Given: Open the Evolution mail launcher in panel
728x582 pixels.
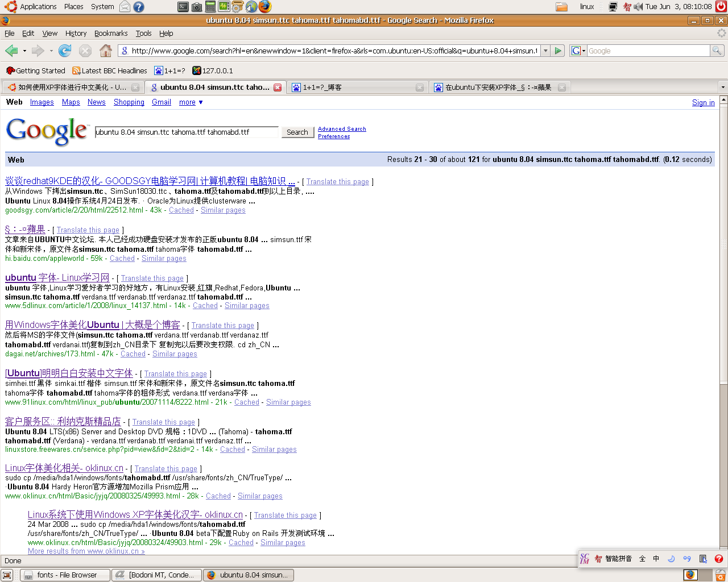Looking at the screenshot, I should [125, 7].
